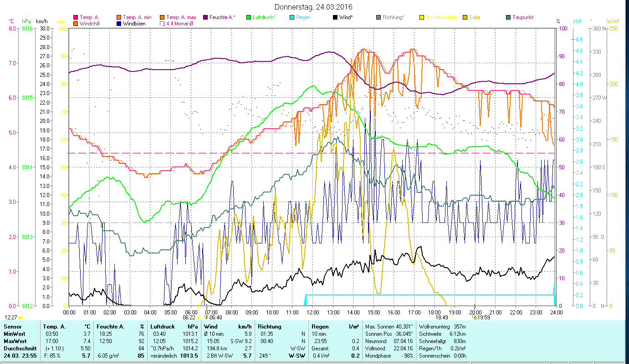Click the Gesamt: rain total label
629x364 pixels.
pyautogui.click(x=320, y=348)
